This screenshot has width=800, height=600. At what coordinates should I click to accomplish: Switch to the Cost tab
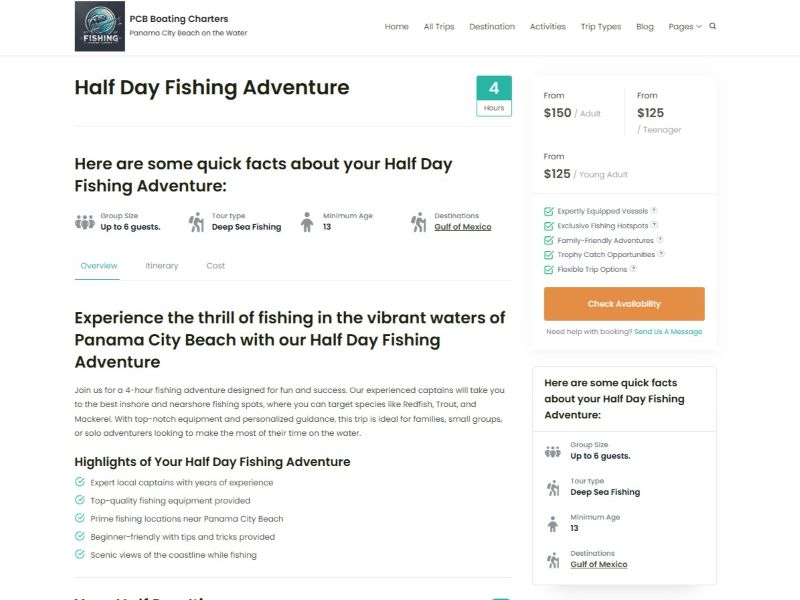click(215, 266)
